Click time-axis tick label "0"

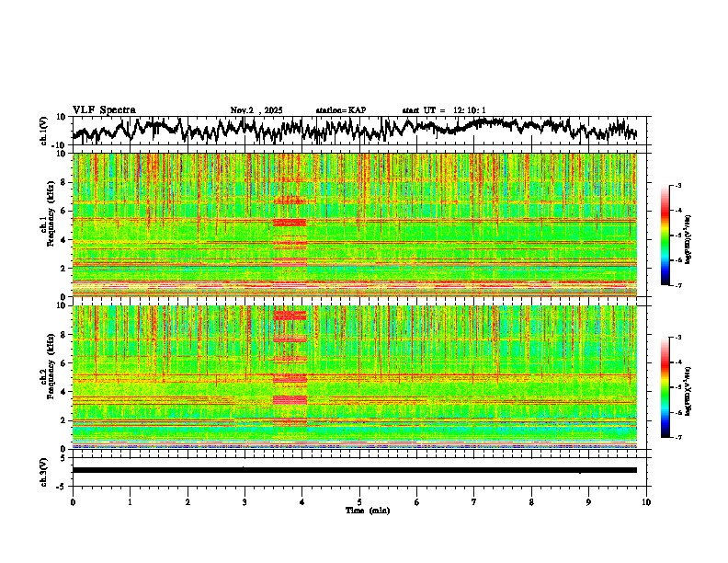pos(73,502)
